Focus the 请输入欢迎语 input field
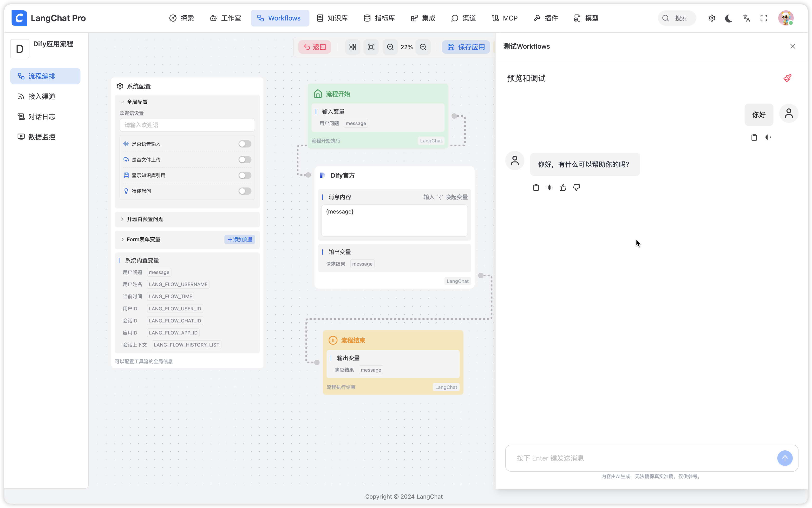 pyautogui.click(x=187, y=125)
